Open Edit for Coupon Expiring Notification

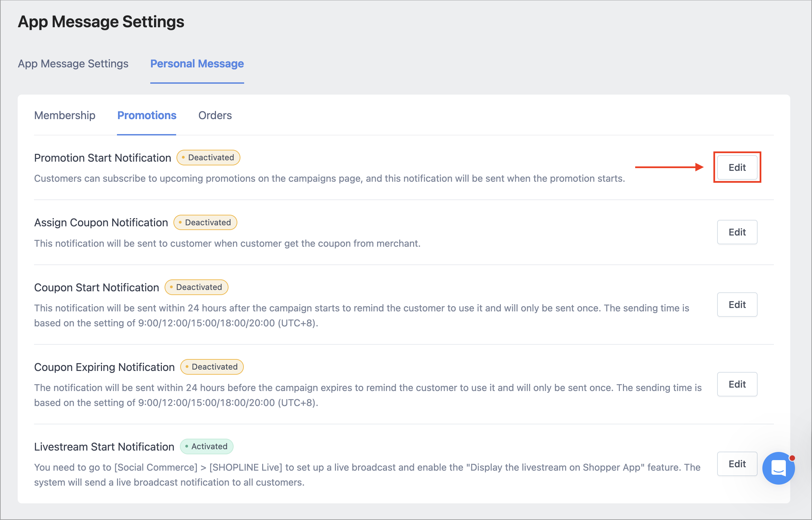click(x=737, y=384)
